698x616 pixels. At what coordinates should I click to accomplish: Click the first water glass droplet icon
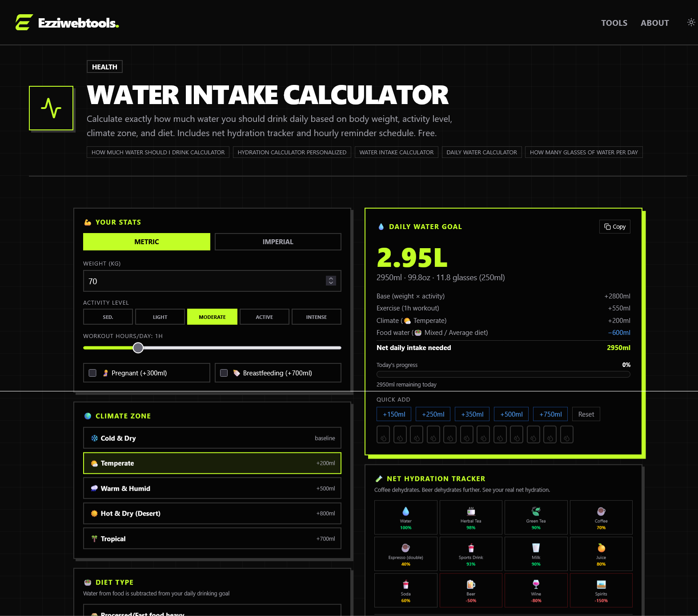383,435
